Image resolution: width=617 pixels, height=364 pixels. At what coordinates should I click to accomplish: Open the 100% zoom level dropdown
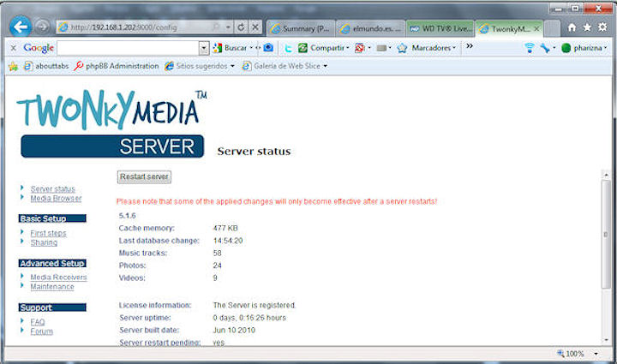(596, 354)
